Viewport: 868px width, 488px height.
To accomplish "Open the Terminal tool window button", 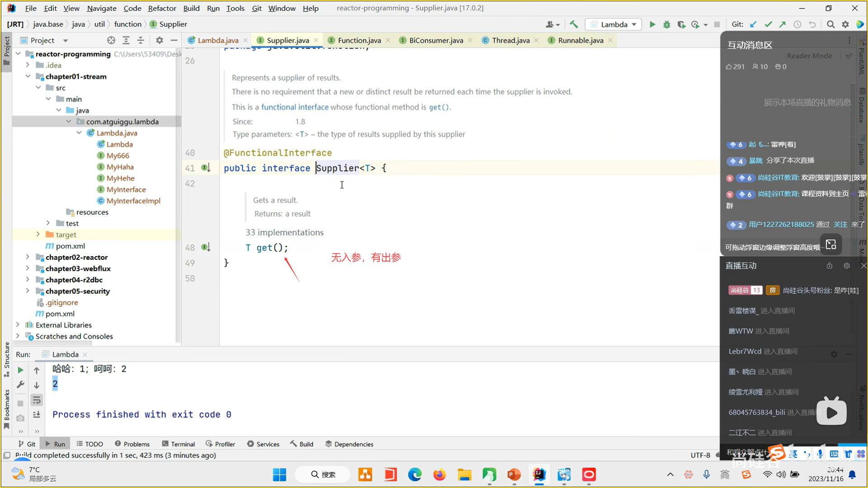I will point(178,444).
